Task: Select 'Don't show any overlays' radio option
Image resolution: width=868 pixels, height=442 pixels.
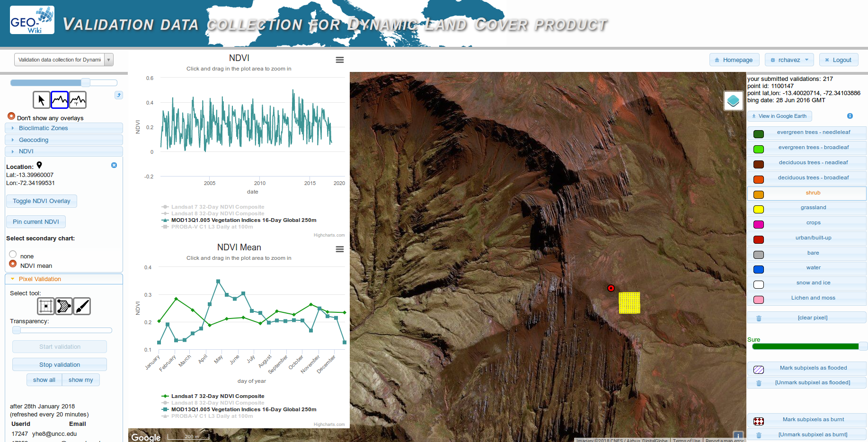Action: (x=11, y=116)
